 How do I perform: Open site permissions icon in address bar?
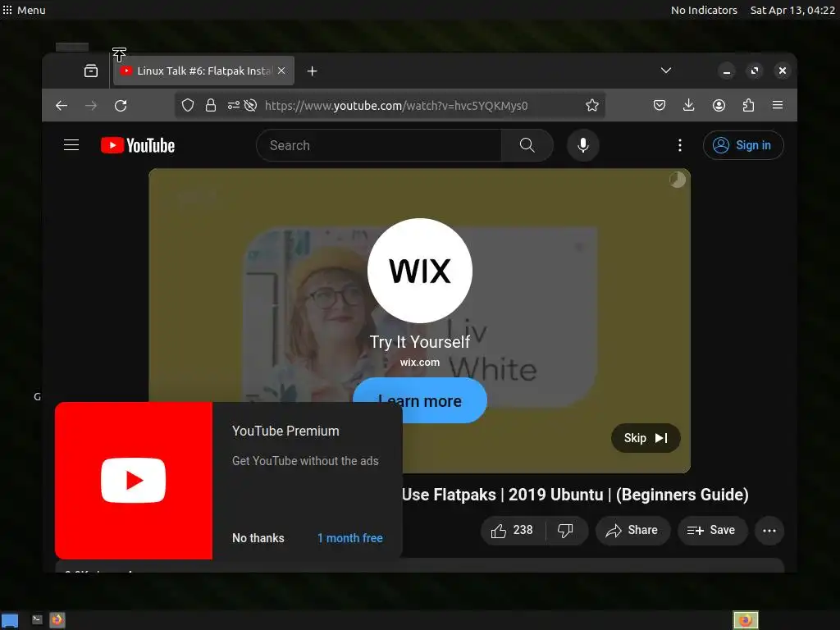point(234,106)
